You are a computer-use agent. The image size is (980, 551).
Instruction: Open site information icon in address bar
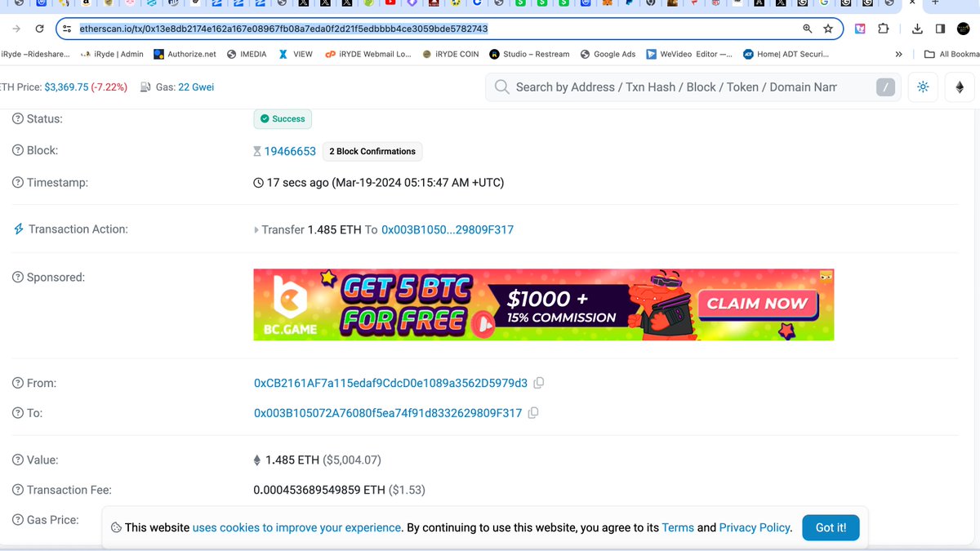[67, 29]
